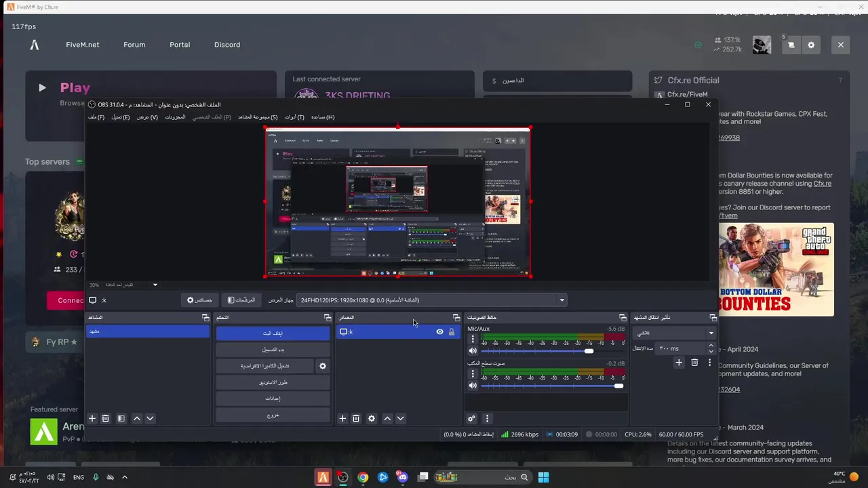The image size is (868, 488).
Task: Open source Filters button above Sources
Action: coord(241,300)
